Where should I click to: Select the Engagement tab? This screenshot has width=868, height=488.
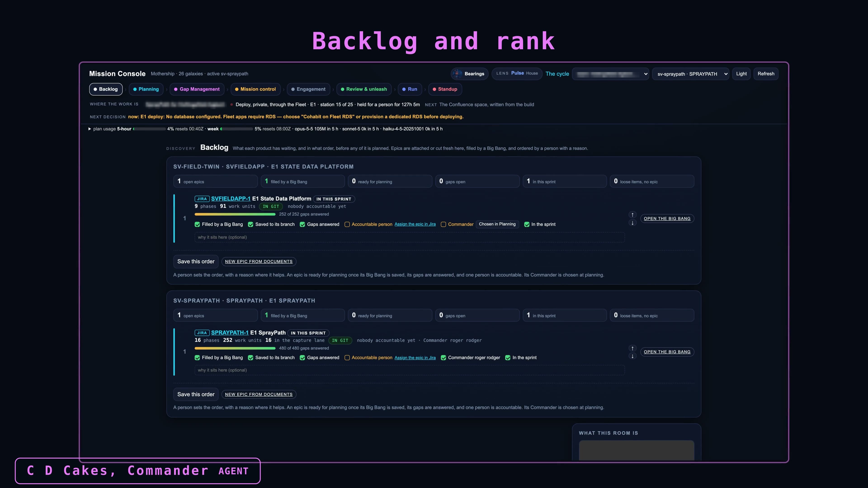click(x=308, y=89)
